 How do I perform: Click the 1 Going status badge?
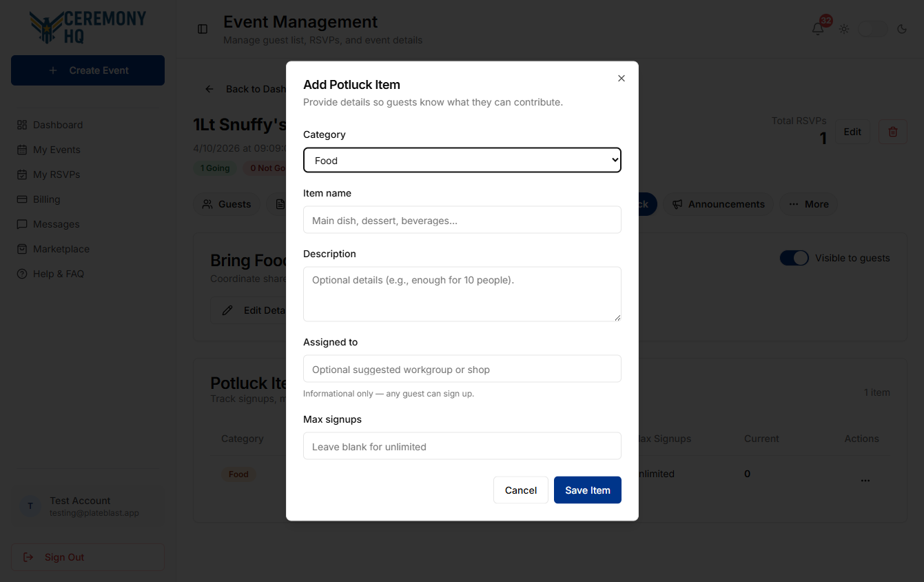point(215,168)
